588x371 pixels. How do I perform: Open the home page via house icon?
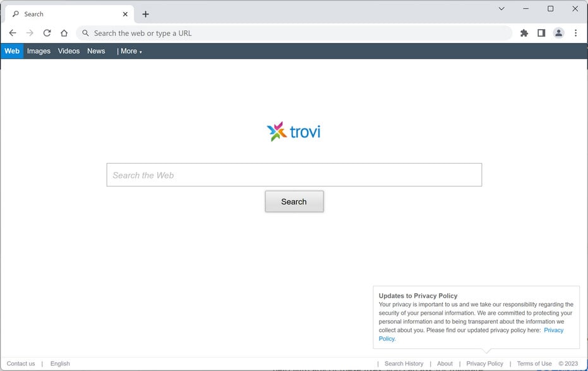coord(64,33)
